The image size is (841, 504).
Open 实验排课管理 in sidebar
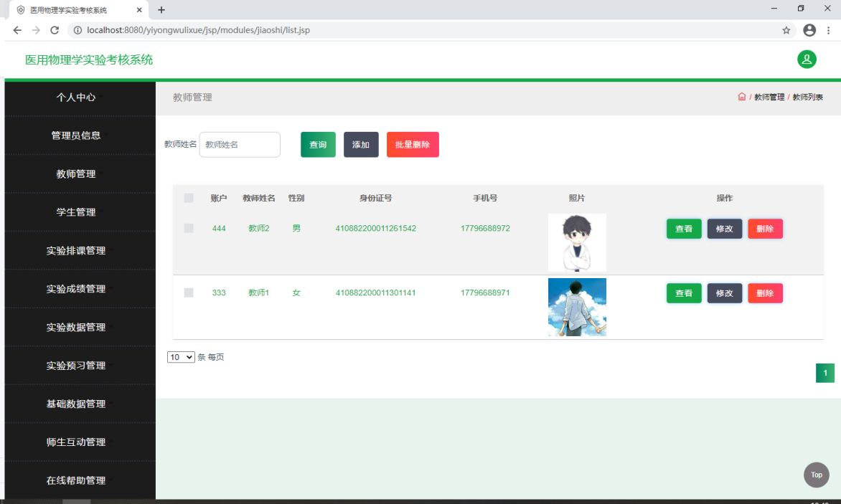tap(76, 251)
